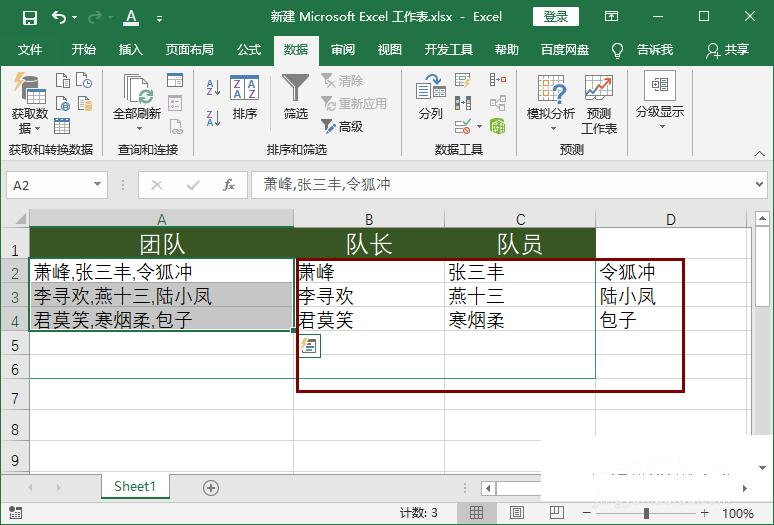This screenshot has width=774, height=525.
Task: Click the green Manage Data Model icon
Action: pyautogui.click(x=498, y=126)
